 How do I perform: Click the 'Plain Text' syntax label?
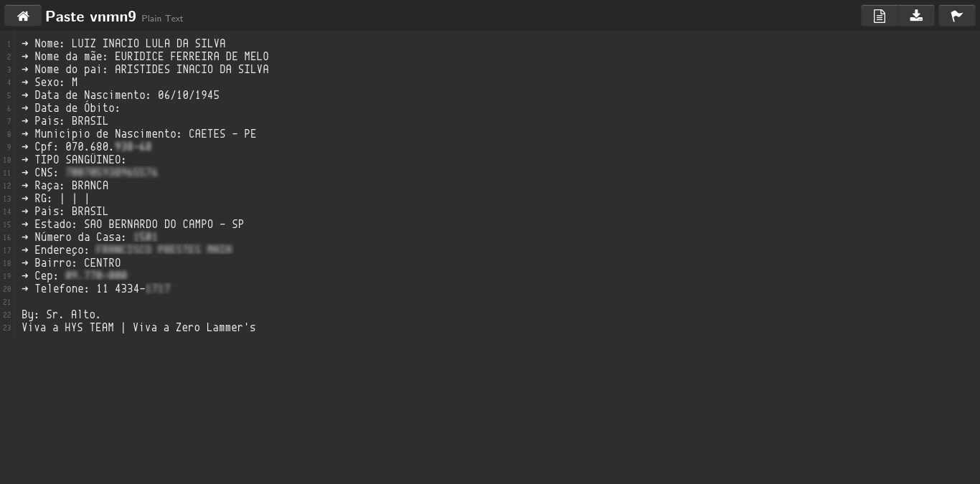(162, 19)
